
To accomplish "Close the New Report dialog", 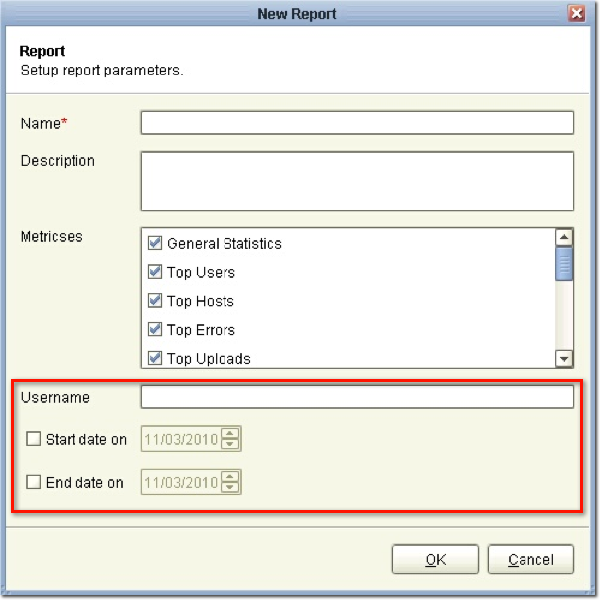I will pyautogui.click(x=575, y=14).
